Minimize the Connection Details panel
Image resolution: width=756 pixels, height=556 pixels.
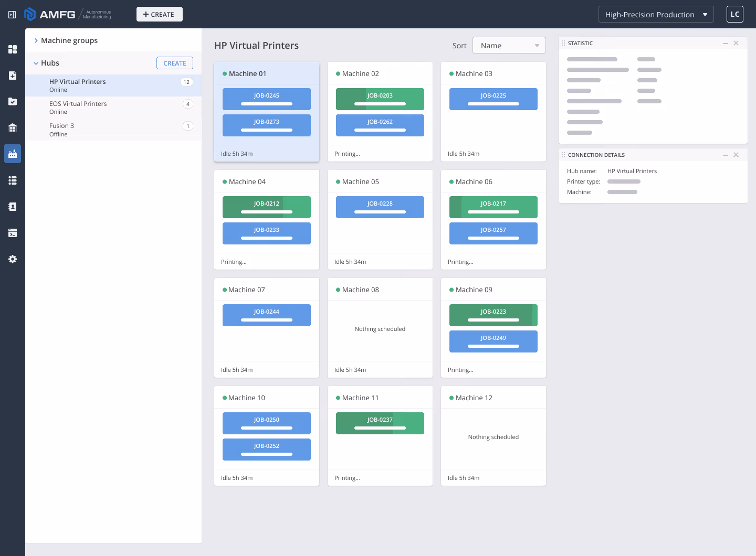(x=725, y=155)
